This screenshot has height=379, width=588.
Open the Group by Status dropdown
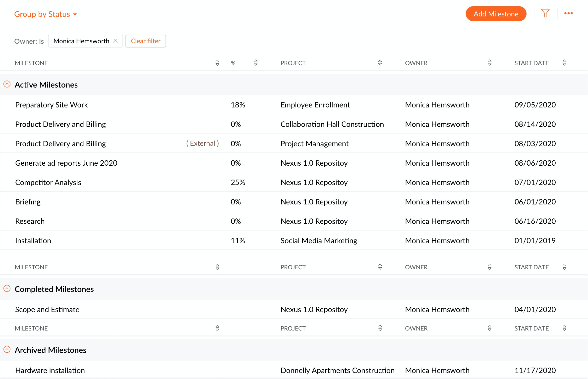[x=45, y=14]
